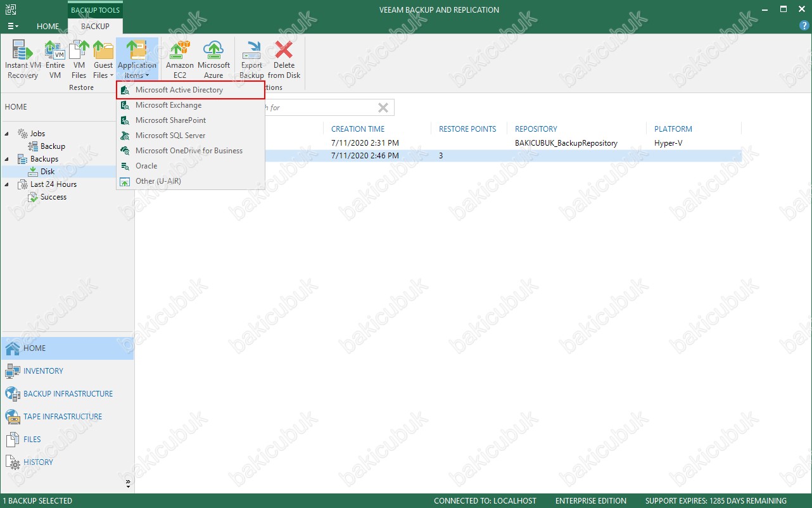This screenshot has height=508, width=812.
Task: Click the Oracle entry icon
Action: pos(125,166)
